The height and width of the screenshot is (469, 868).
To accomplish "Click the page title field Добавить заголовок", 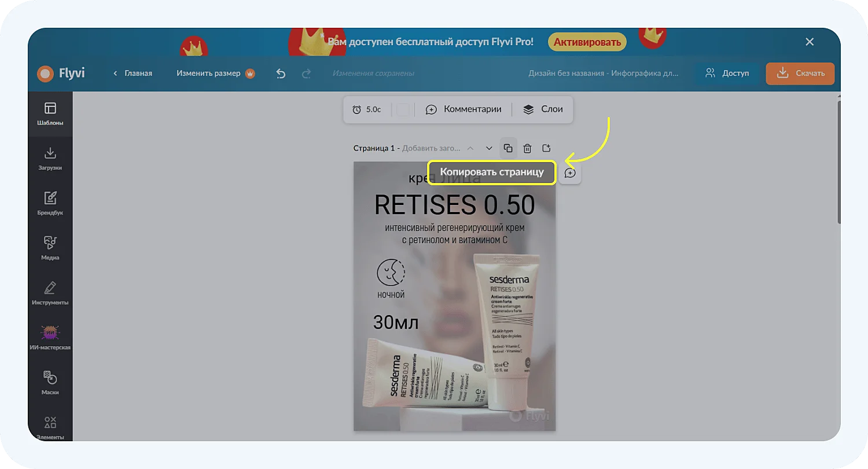I will 431,148.
